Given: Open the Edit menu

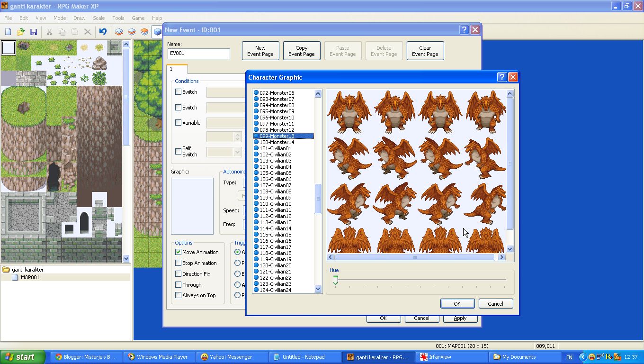Looking at the screenshot, I should pos(24,18).
